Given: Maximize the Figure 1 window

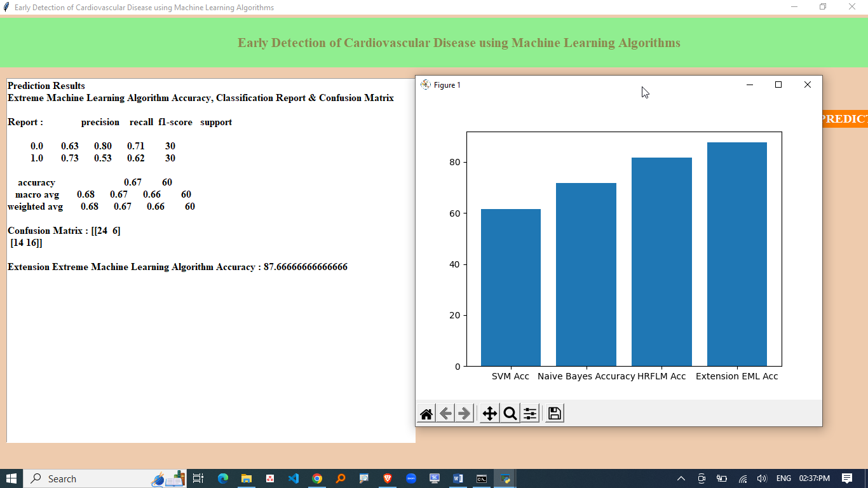Looking at the screenshot, I should [778, 85].
